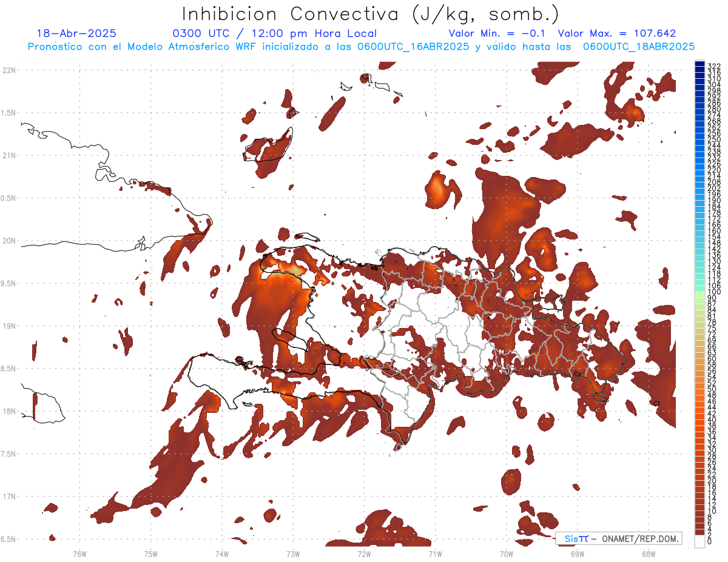Click '0300 UTC / 12:00 pm Hora Local'
The height and width of the screenshot is (562, 728).
click(275, 34)
